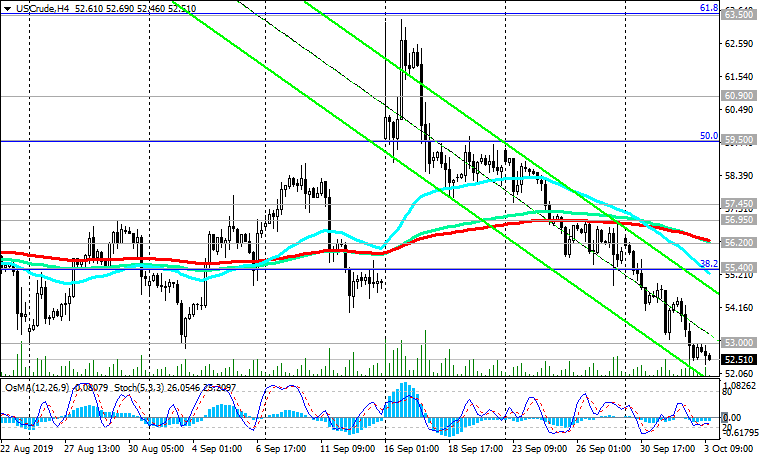Click the 30 Sep 17:00 time label
Image resolution: width=760 pixels, height=459 pixels.
tap(667, 449)
